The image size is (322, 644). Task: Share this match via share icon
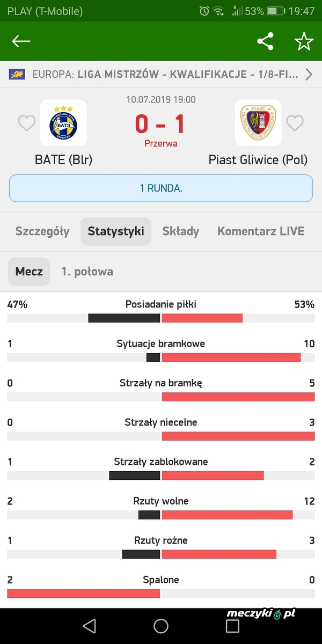coord(265,41)
